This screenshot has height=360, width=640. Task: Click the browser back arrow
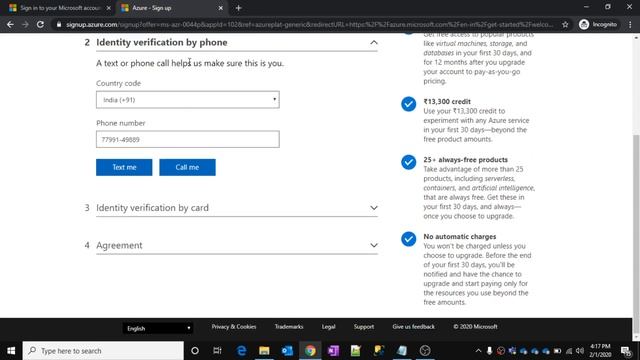pyautogui.click(x=10, y=24)
